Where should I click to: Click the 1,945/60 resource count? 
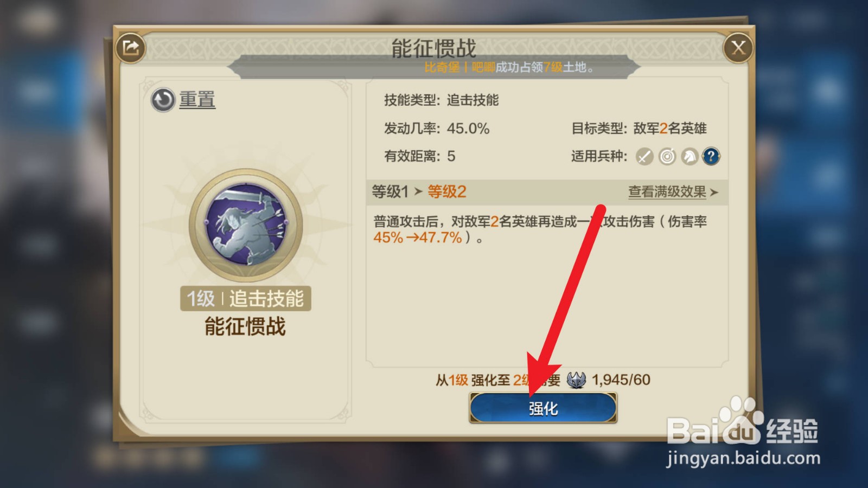pos(621,380)
